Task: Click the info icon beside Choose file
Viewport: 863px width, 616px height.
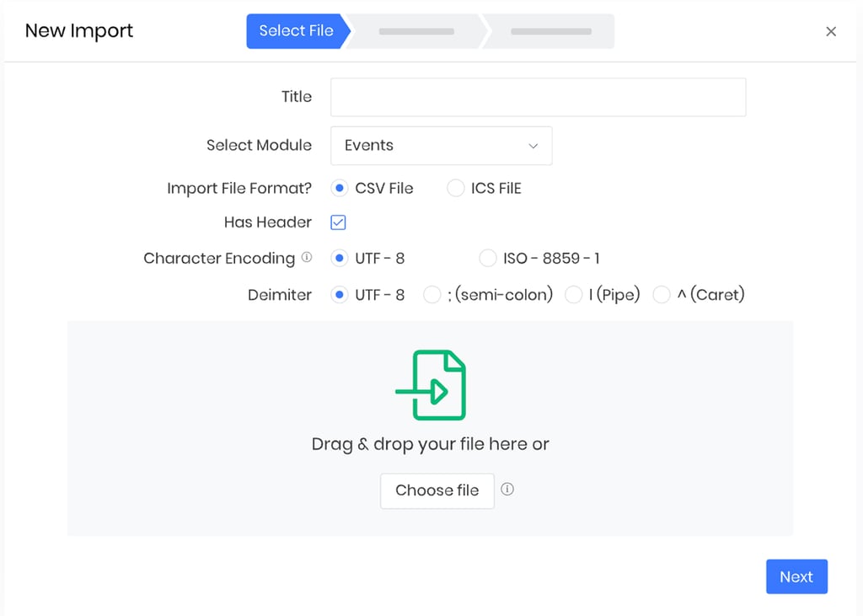Action: 507,488
